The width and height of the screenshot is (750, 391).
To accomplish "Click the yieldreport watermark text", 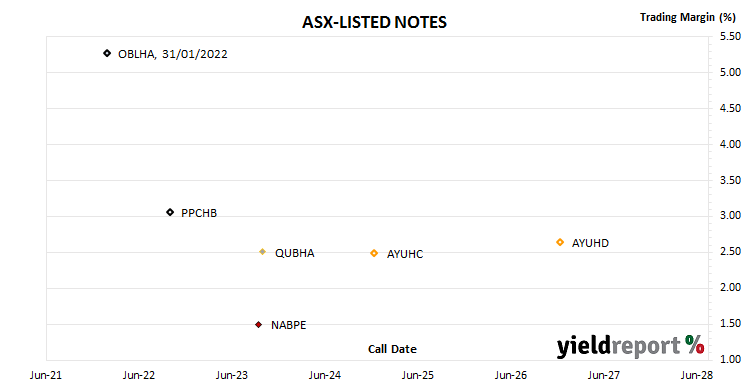I will click(x=618, y=346).
